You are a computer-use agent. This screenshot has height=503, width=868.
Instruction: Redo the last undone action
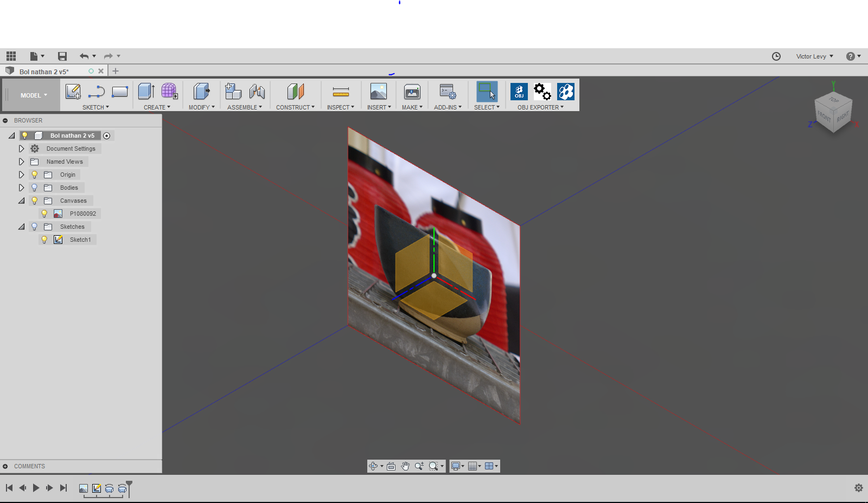tap(108, 56)
